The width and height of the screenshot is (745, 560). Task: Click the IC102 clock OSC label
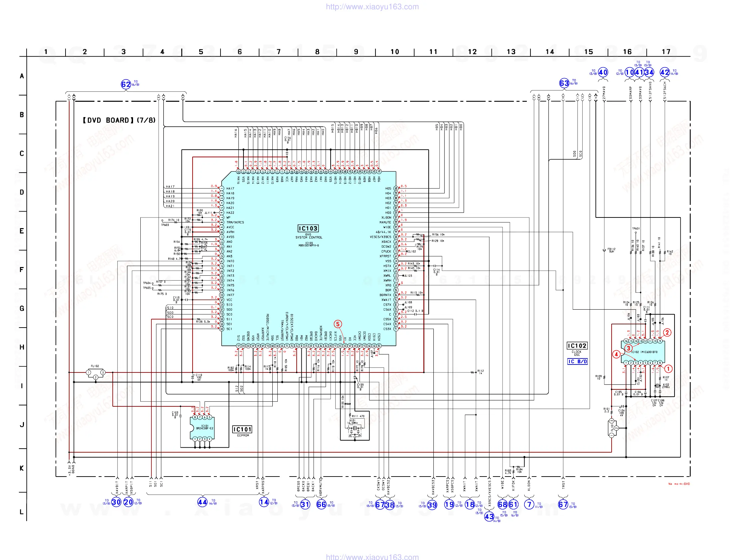click(x=577, y=346)
